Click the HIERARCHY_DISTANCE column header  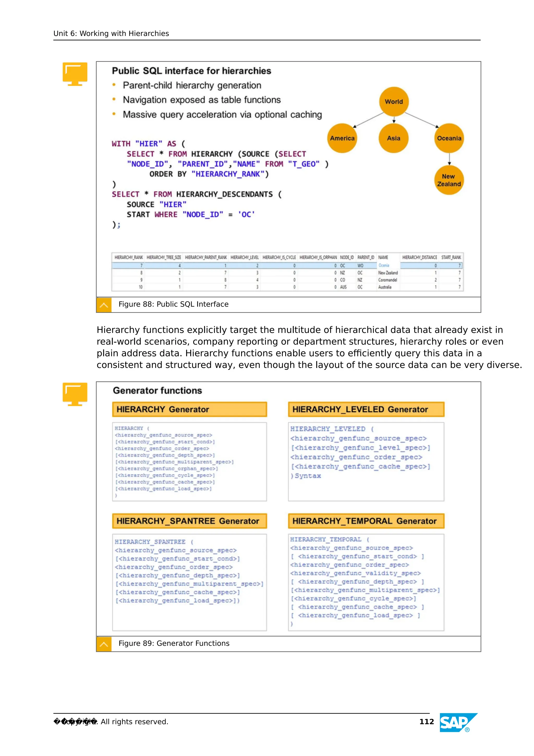420,258
